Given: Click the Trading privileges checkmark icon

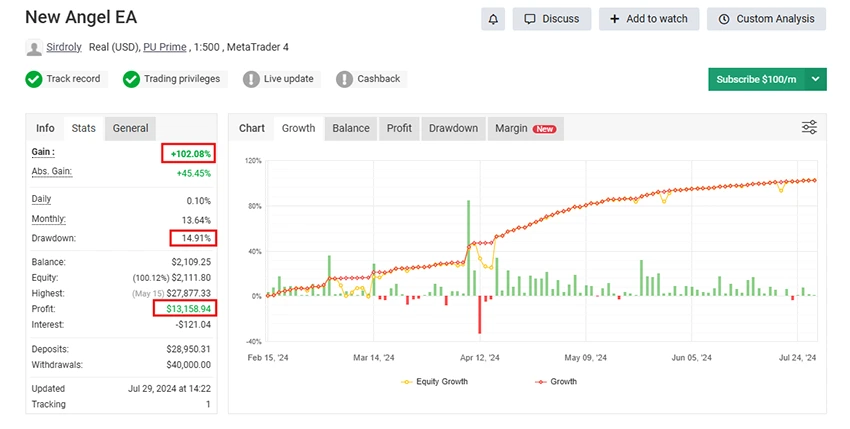Looking at the screenshot, I should point(131,79).
